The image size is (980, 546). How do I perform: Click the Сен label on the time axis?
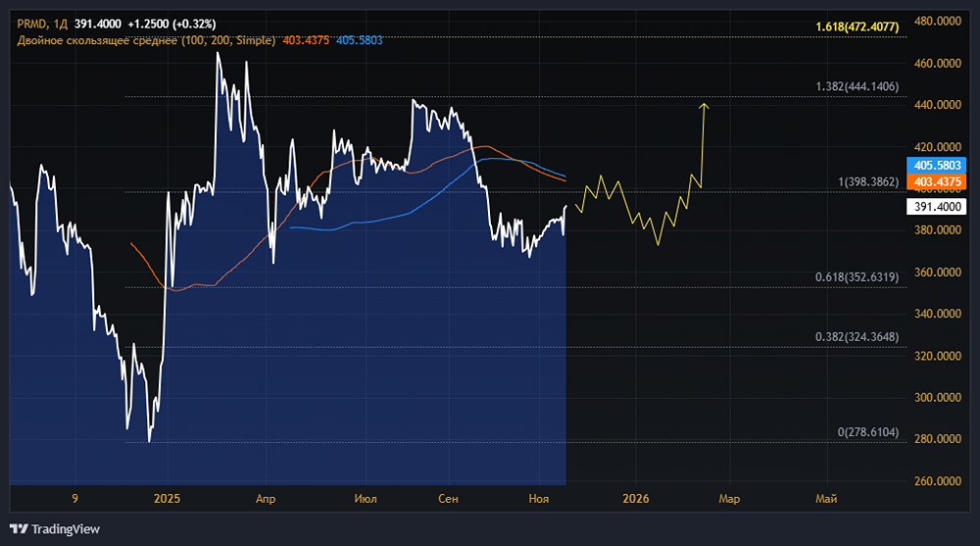tap(448, 499)
